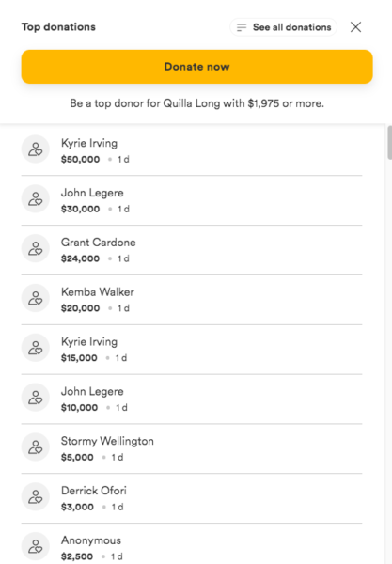Screen dimensions: 392x564
Task: Click donor avatar icon for John Legere $30,000
Action: [x=35, y=198]
